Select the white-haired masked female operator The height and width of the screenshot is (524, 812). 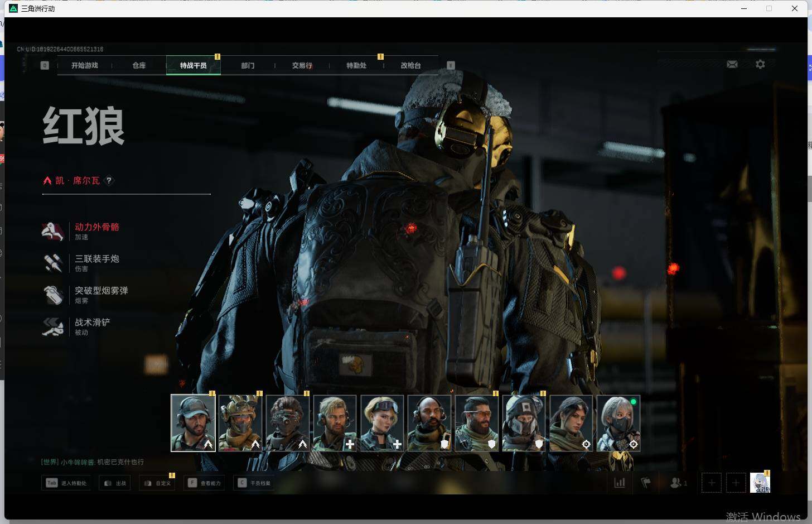pos(618,423)
